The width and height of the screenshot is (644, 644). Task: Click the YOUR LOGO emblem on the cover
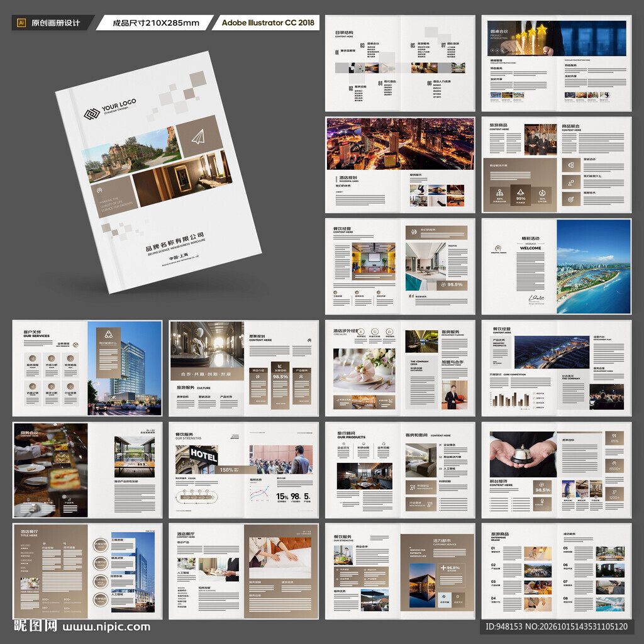coord(92,113)
